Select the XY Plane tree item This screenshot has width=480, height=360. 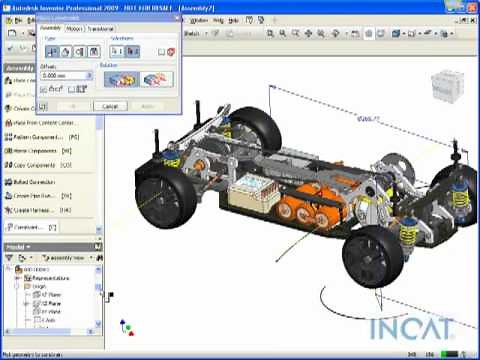pos(47,312)
